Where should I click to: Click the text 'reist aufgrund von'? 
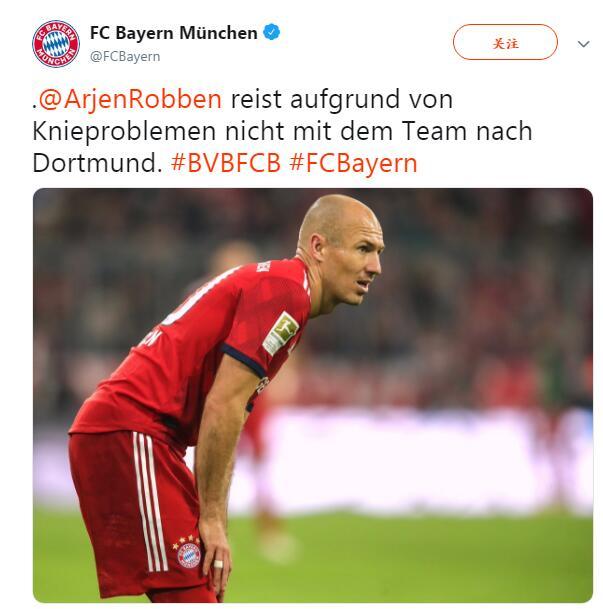coord(342,99)
